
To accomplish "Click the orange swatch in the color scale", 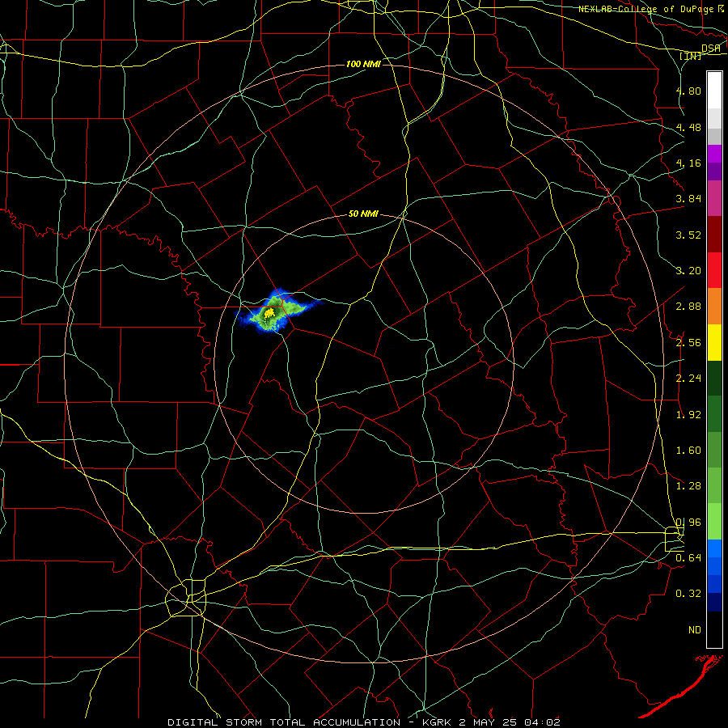I will click(714, 307).
